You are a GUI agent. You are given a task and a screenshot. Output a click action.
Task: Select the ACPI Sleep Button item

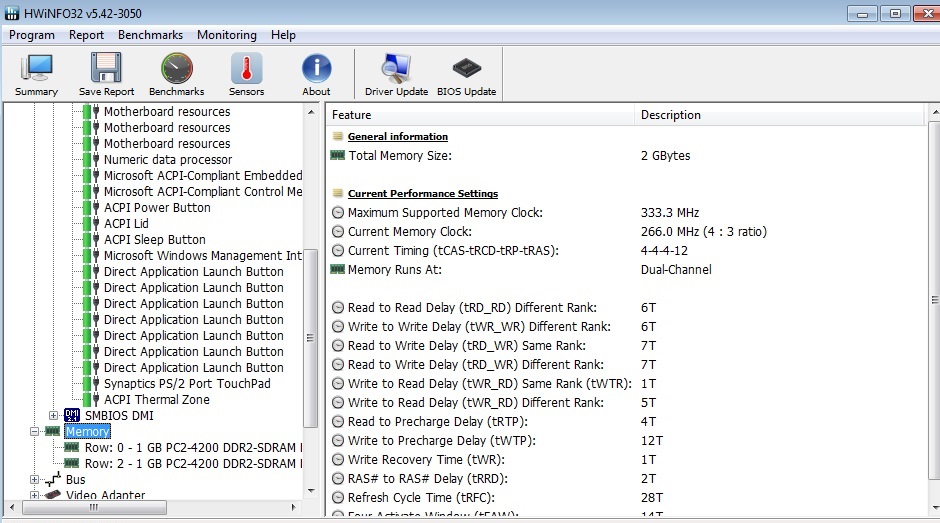pyautogui.click(x=155, y=239)
